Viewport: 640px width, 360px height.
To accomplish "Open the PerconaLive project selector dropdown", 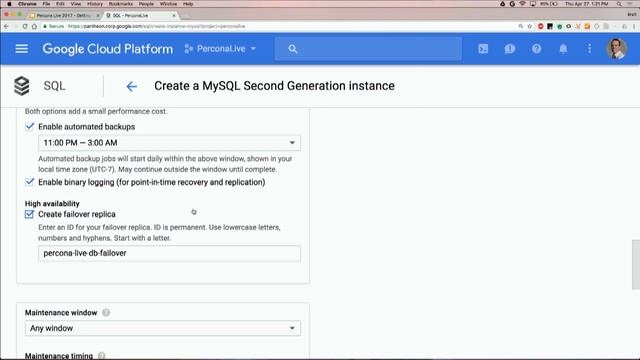I will (x=220, y=49).
